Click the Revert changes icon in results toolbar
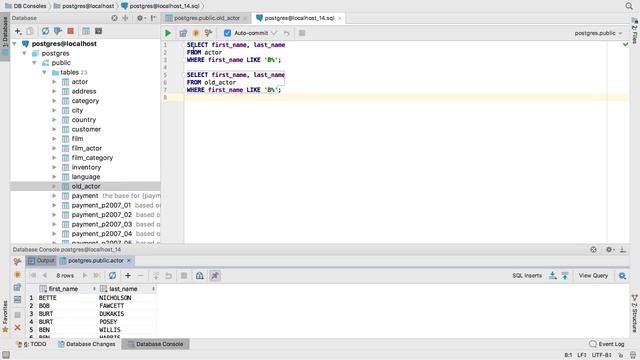The height and width of the screenshot is (360, 640). [169, 276]
